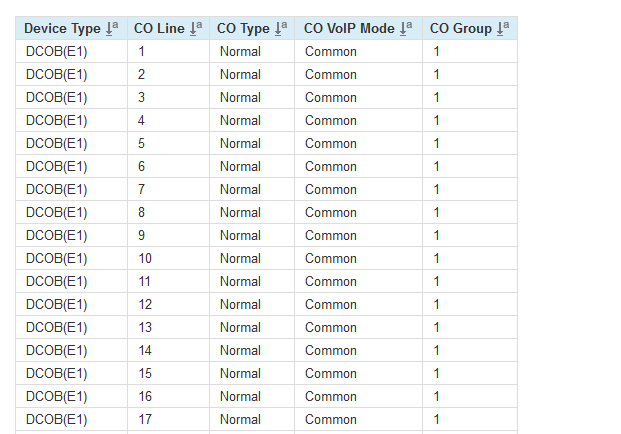621x434 pixels.
Task: Click CO Group value in line 14 row
Action: point(436,350)
